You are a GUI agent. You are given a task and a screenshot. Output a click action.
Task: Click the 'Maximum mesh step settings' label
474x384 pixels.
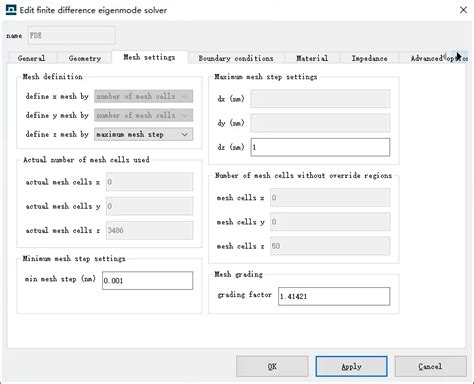[x=266, y=77]
